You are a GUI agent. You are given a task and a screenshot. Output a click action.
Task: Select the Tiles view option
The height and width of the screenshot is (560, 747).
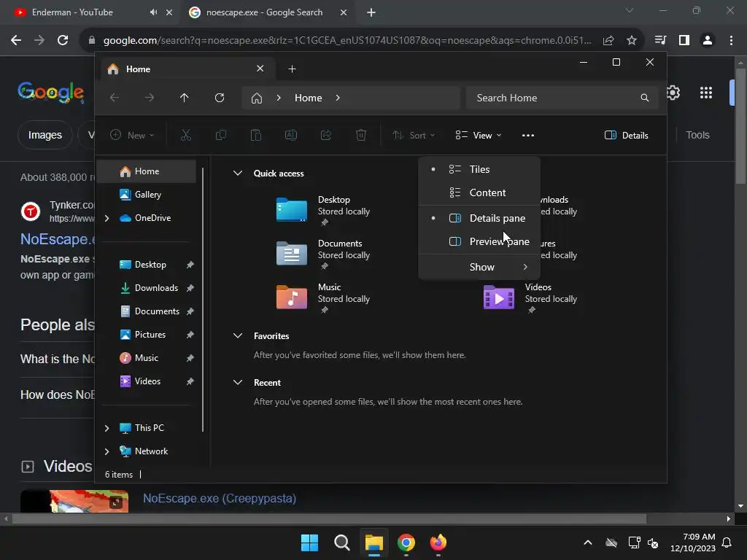(479, 169)
